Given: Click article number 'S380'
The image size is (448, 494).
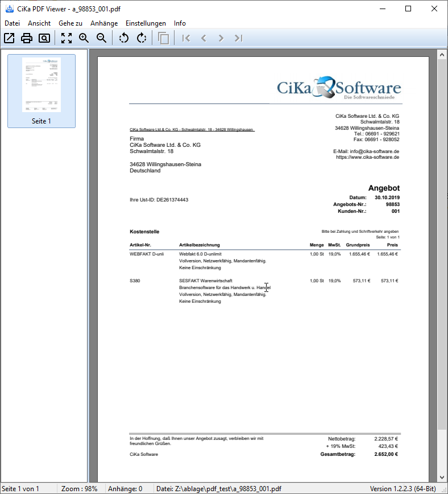Looking at the screenshot, I should point(135,281).
